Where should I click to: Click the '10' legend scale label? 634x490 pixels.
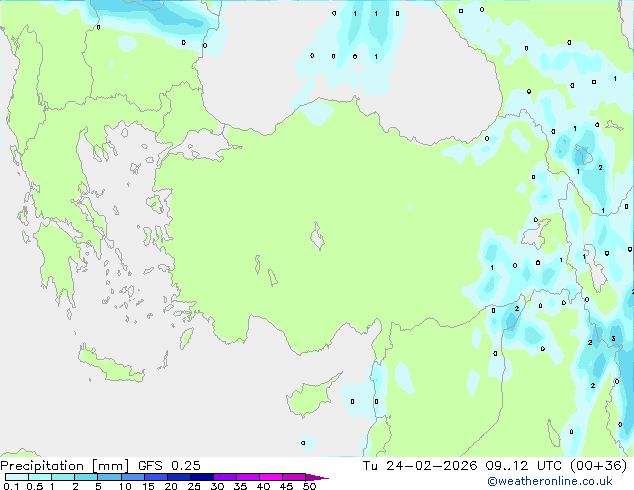(125, 486)
